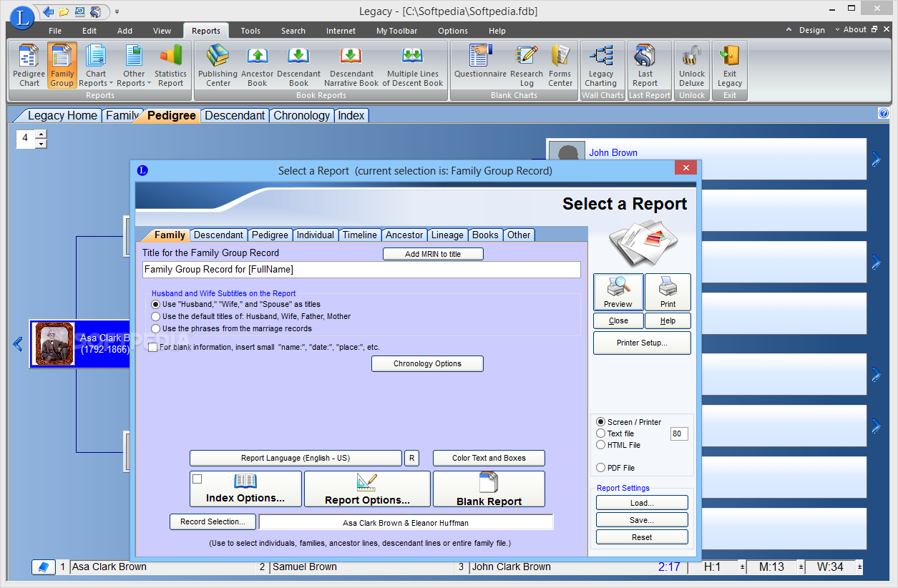This screenshot has width=898, height=588.
Task: Click Report Language (English - US) button
Action: (x=296, y=458)
